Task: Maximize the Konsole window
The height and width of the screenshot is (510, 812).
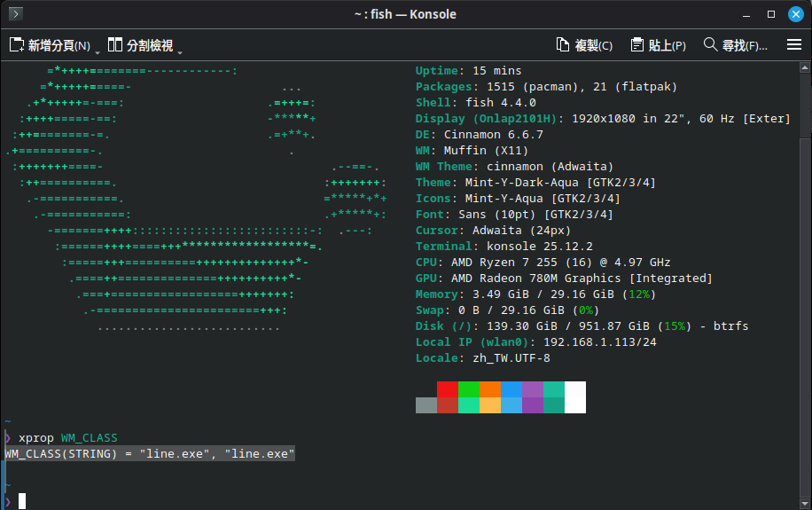Action: pos(771,14)
